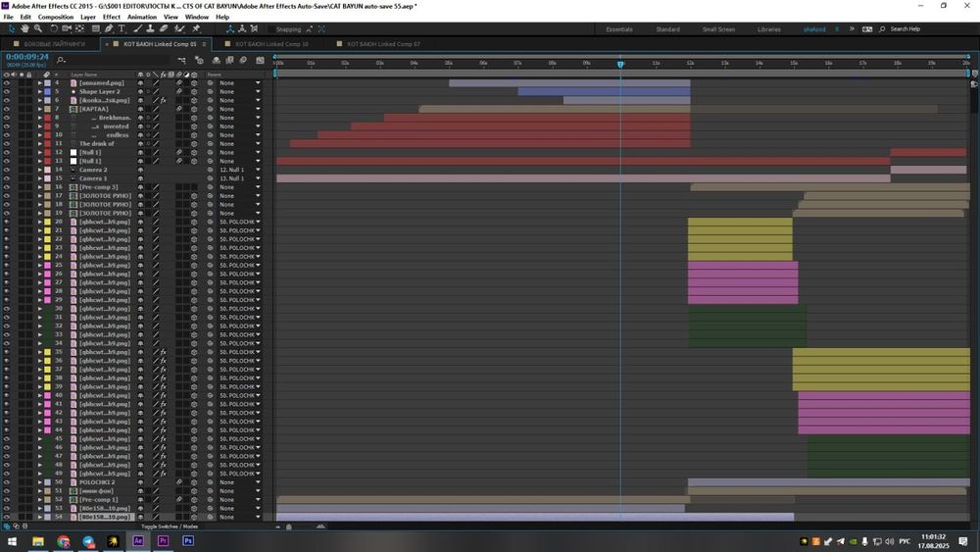Click the World Axis Mode icon
Image resolution: width=980 pixels, height=552 pixels.
click(242, 28)
